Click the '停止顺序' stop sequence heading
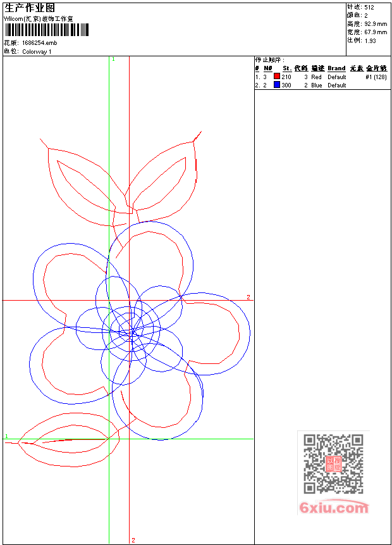 (269, 60)
